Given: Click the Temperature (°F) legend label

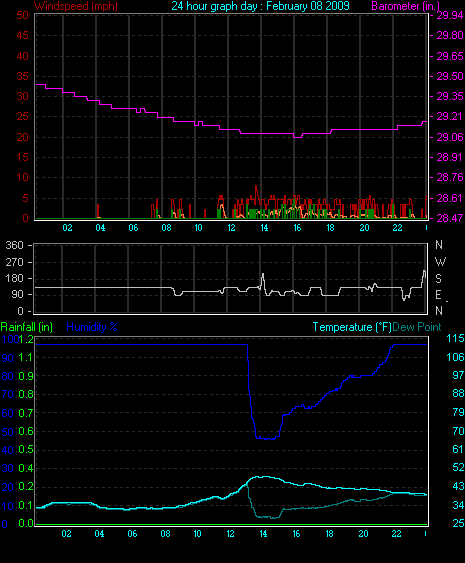Looking at the screenshot, I should click(352, 327).
